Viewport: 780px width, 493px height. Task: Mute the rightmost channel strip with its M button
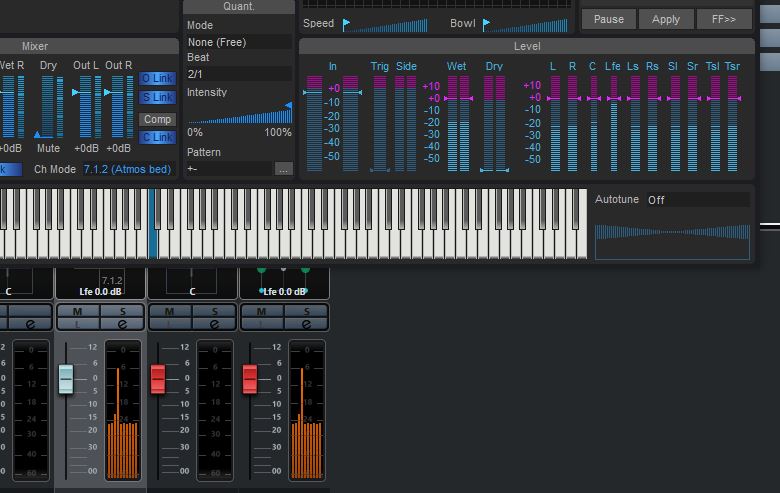point(262,311)
